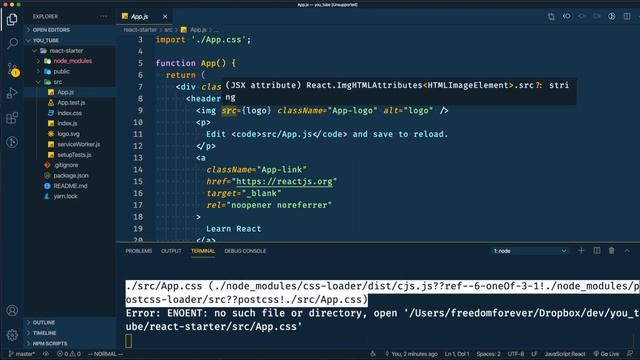
Task: Click inside the terminal at the cursor
Action: 129,341
